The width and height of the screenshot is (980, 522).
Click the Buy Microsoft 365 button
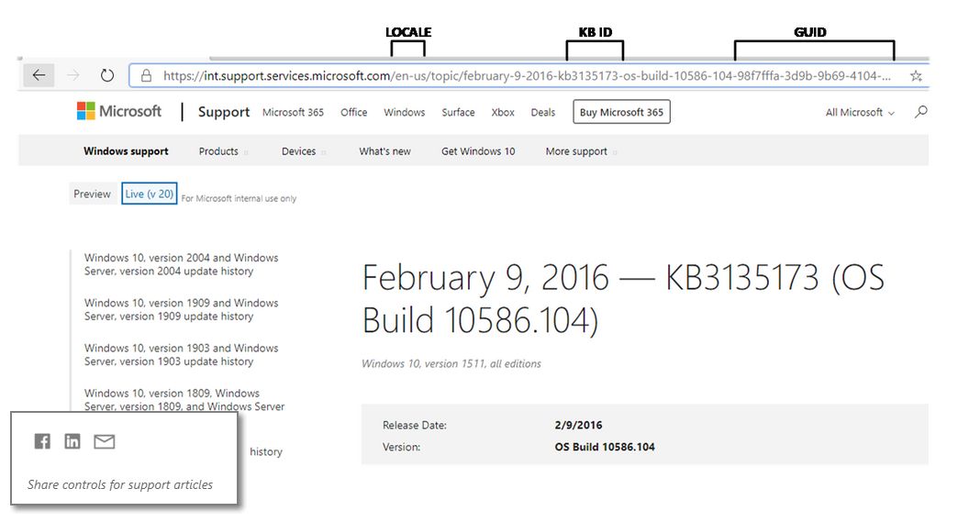point(621,112)
